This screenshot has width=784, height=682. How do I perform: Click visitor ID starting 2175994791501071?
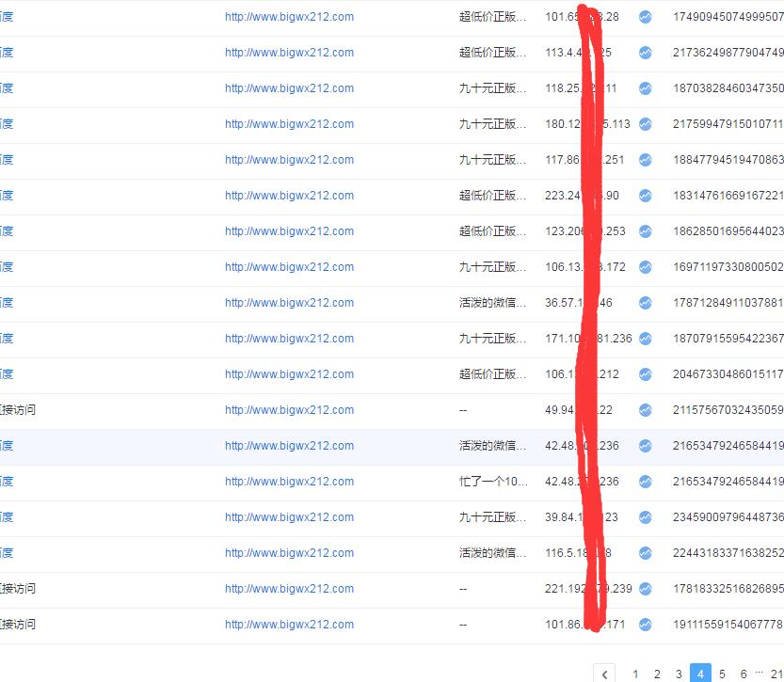[x=728, y=124]
